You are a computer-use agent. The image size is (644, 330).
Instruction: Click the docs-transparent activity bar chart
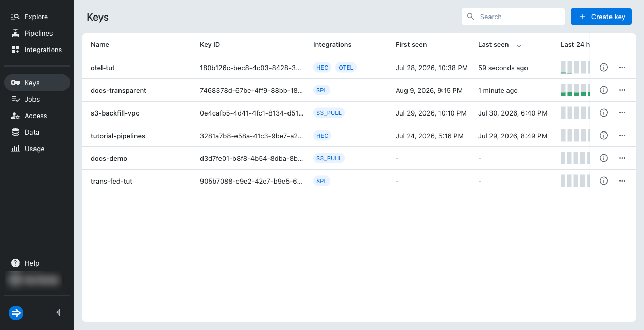tap(575, 90)
